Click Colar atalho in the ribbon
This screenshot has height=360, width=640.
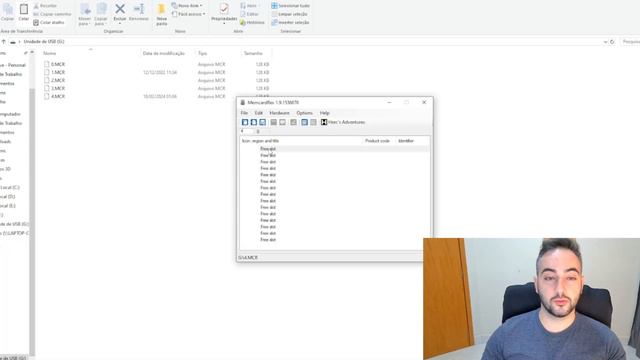49,22
